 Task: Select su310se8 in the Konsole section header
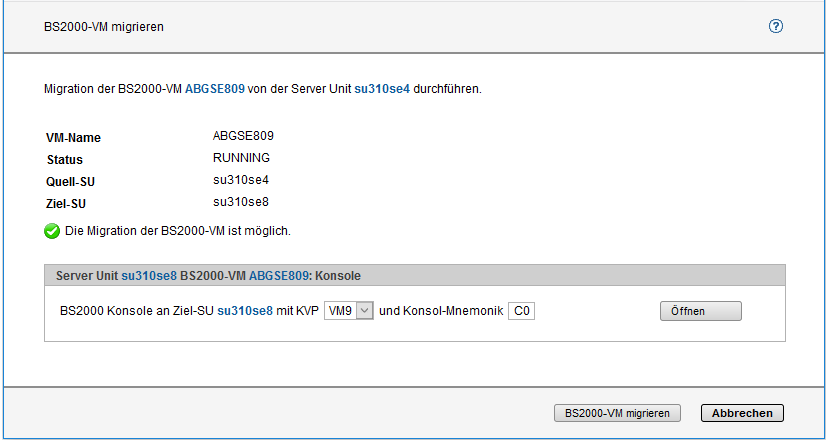[x=149, y=275]
